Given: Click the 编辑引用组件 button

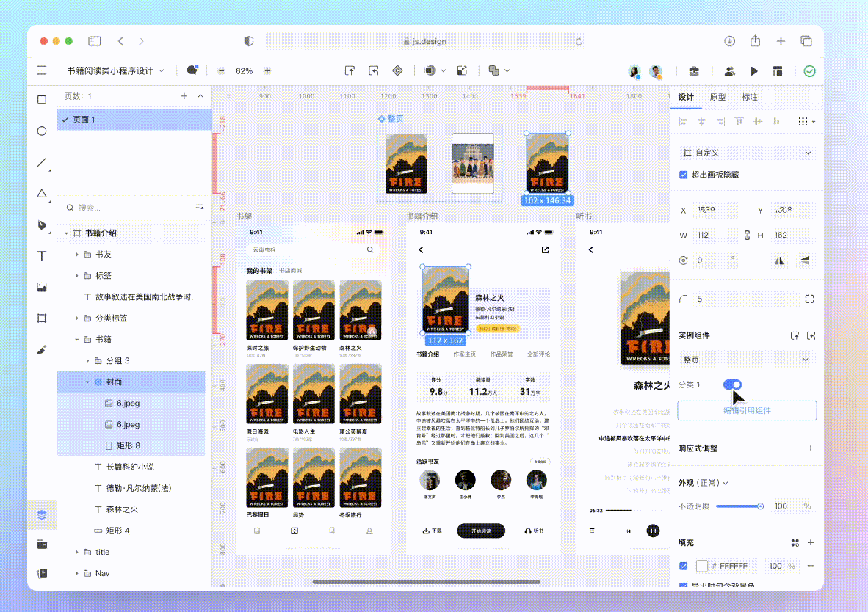Looking at the screenshot, I should click(x=747, y=411).
